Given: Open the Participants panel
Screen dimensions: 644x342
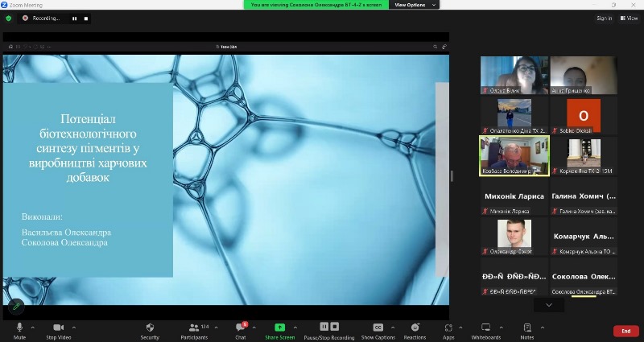Looking at the screenshot, I should [194, 331].
